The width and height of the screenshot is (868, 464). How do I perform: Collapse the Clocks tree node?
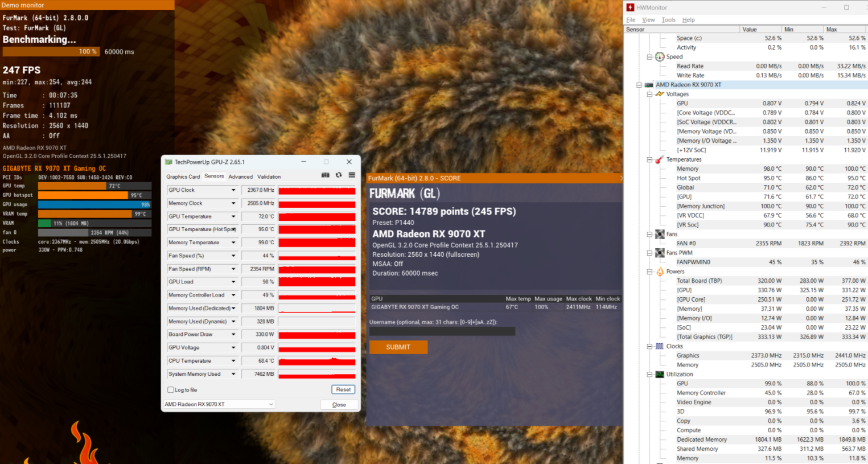pyautogui.click(x=649, y=346)
